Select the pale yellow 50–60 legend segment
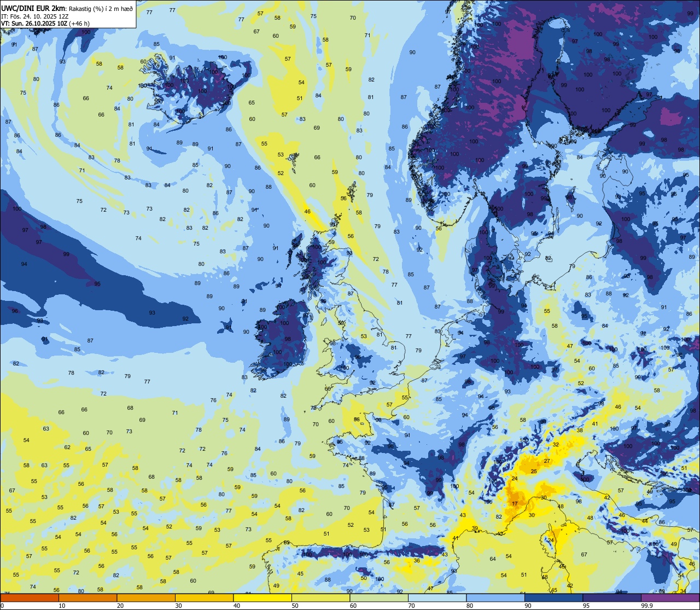Image resolution: width=700 pixels, height=610 pixels. (x=321, y=598)
